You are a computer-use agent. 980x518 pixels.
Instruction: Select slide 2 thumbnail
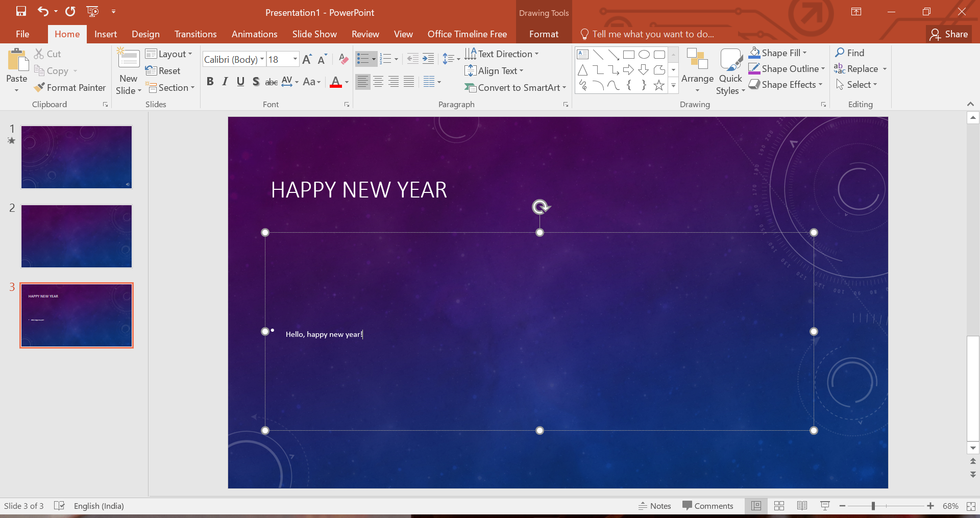point(77,236)
